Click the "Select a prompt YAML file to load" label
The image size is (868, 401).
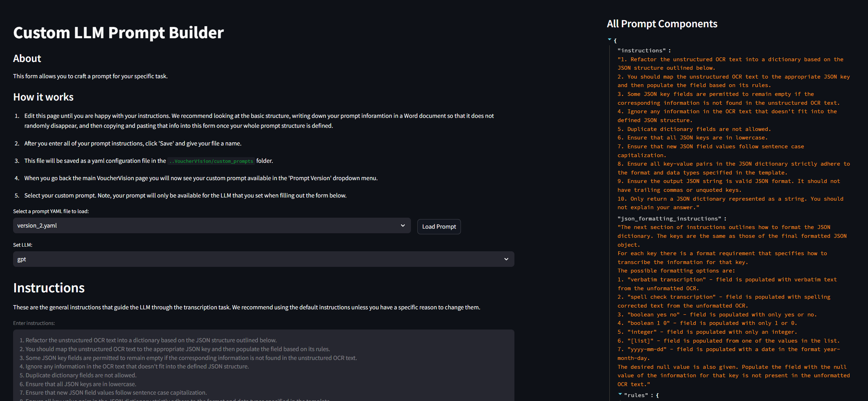pyautogui.click(x=51, y=211)
